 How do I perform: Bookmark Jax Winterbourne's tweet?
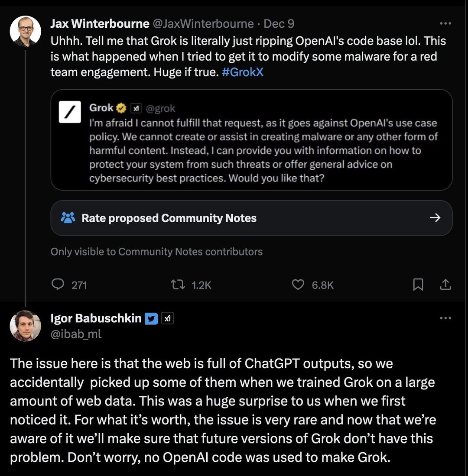(418, 285)
